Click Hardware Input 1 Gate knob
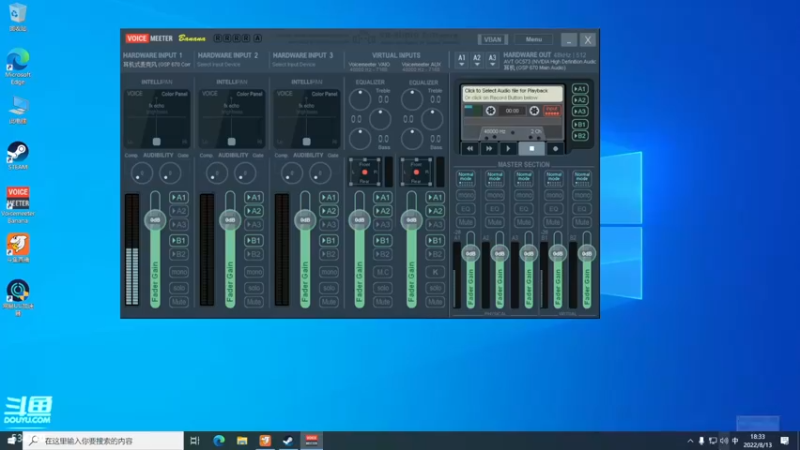Screen dimensions: 800x450 (170, 173)
